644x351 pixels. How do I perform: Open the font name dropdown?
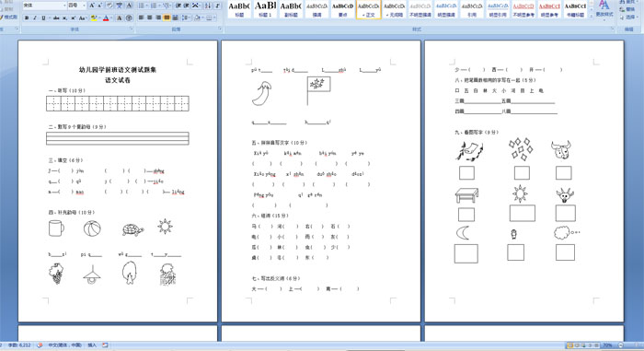(64, 6)
